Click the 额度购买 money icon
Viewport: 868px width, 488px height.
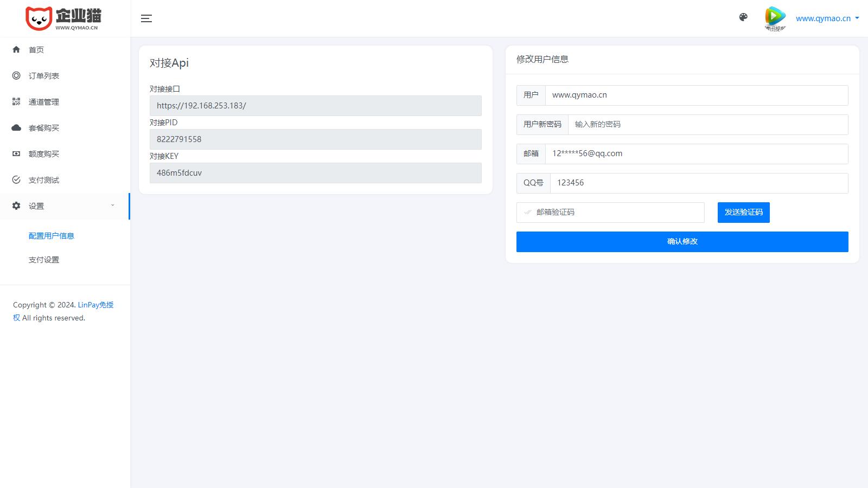pyautogui.click(x=16, y=154)
